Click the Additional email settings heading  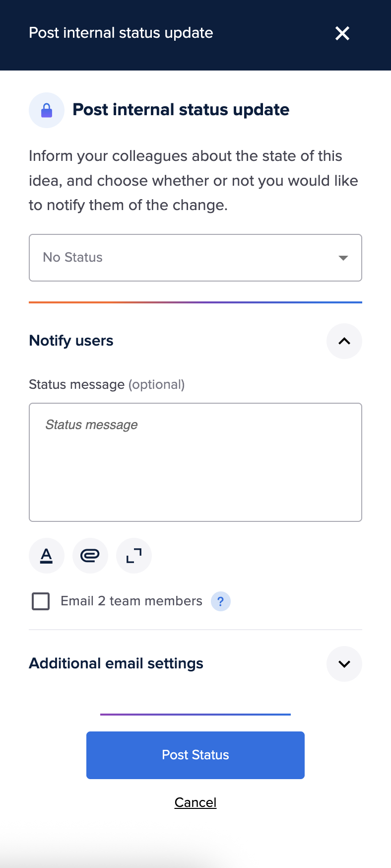point(116,663)
